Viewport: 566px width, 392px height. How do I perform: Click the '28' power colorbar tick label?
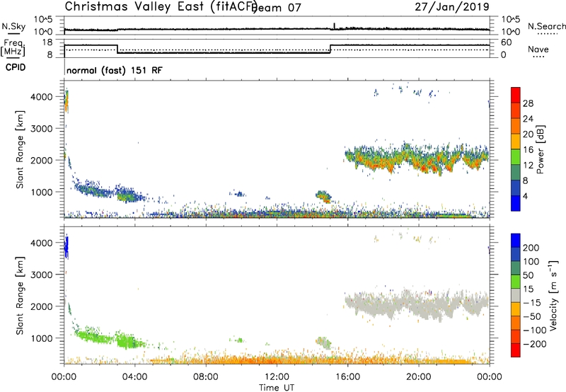tap(528, 103)
